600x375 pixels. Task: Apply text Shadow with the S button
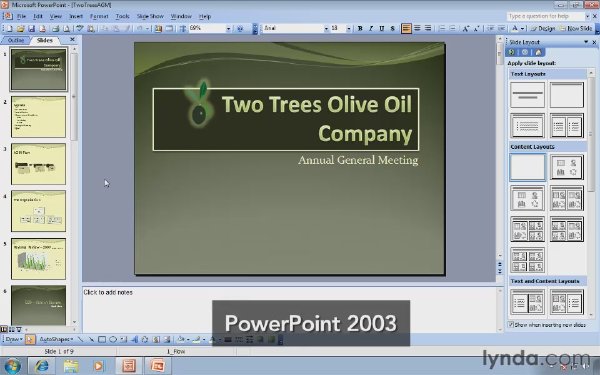[x=392, y=29]
